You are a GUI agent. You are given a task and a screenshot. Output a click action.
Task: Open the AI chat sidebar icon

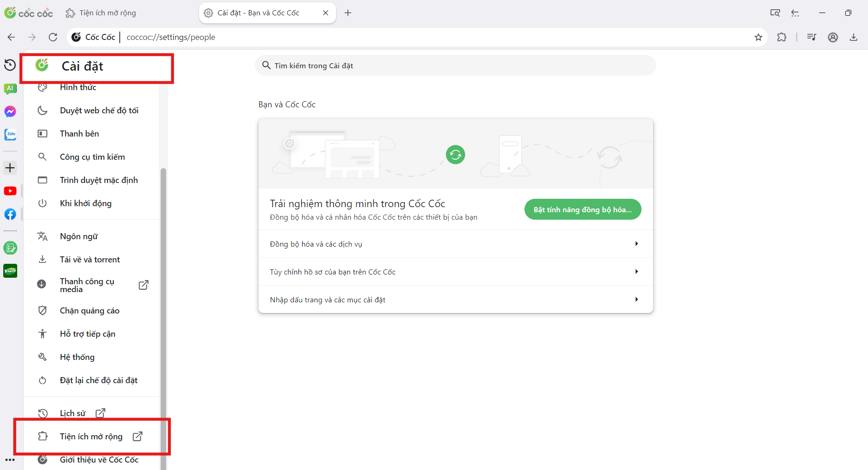(10, 88)
